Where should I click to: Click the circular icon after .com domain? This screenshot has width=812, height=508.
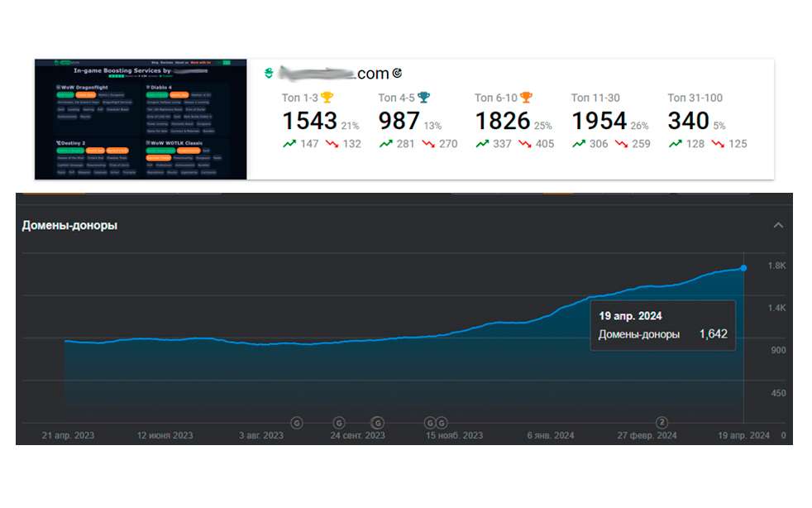tap(398, 74)
